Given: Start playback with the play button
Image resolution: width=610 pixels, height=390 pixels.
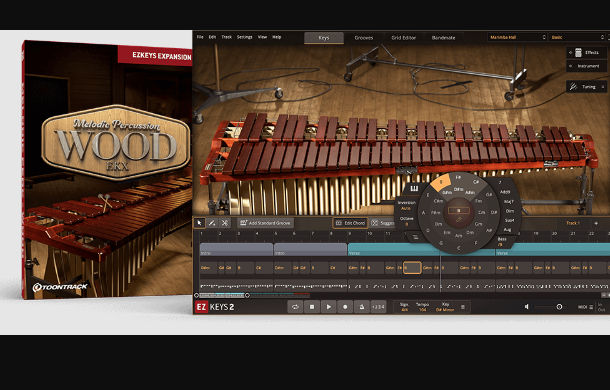Looking at the screenshot, I should click(x=328, y=307).
